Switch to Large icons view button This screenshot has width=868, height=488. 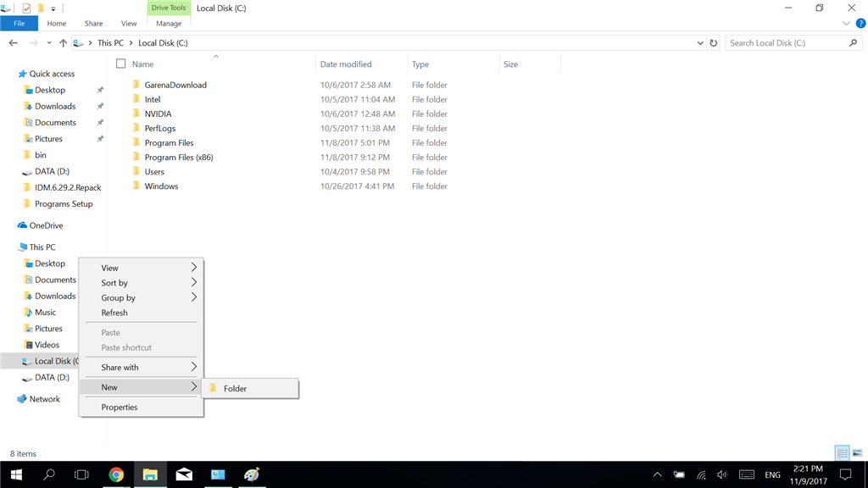(x=858, y=453)
